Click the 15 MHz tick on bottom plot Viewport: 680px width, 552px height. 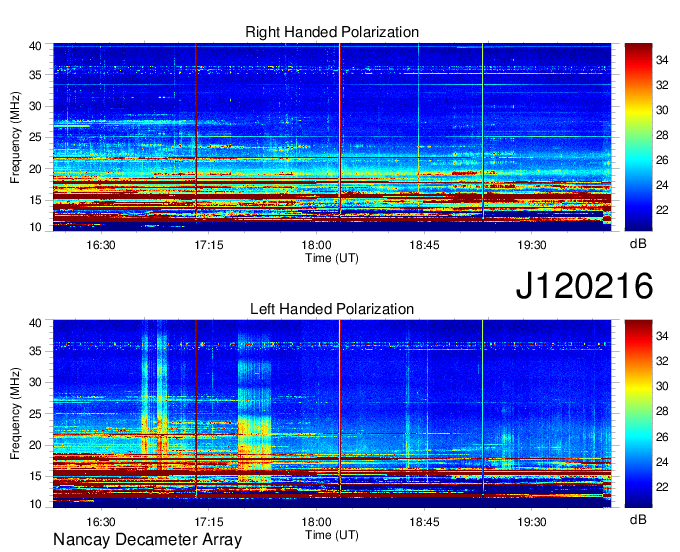[x=35, y=476]
